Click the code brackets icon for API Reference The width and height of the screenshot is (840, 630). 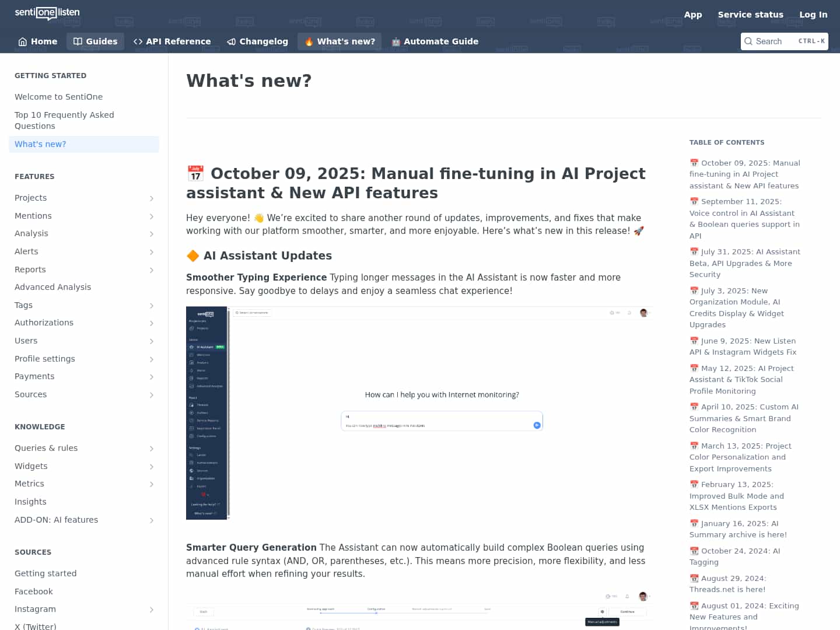138,41
